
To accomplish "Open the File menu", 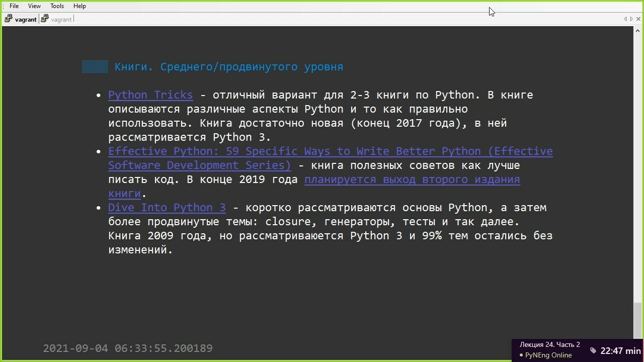I will point(14,6).
